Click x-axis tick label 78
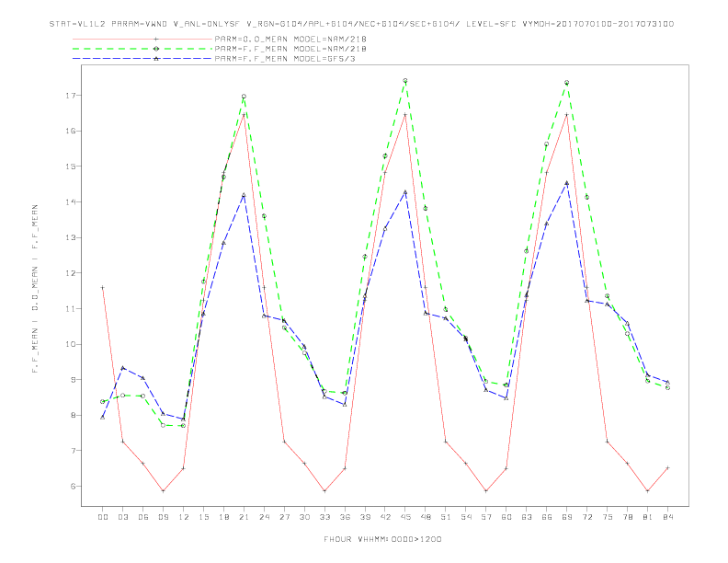Viewport: 728px width, 563px height. click(627, 517)
